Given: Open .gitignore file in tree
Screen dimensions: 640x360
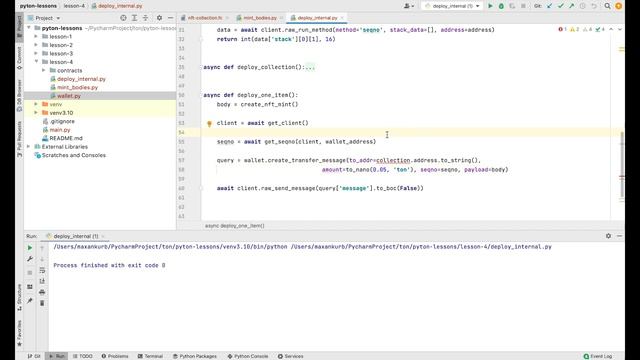Looking at the screenshot, I should click(62, 121).
